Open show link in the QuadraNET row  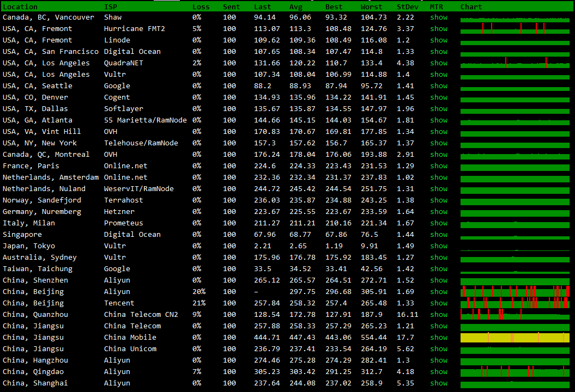click(x=439, y=63)
